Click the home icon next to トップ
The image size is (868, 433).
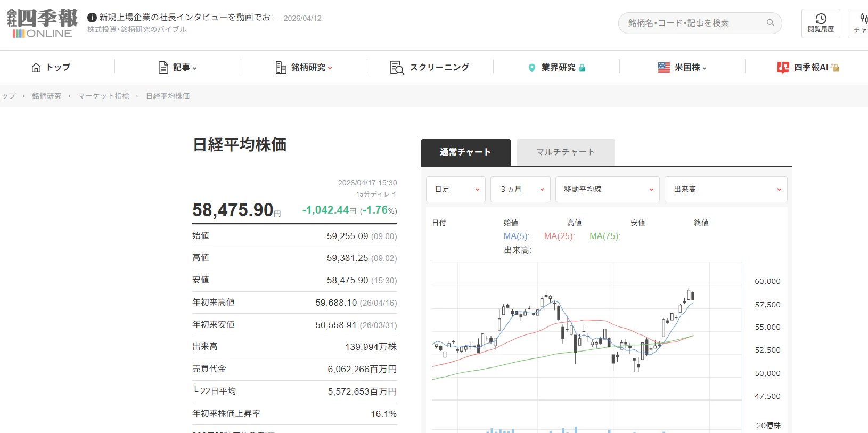[x=36, y=68]
